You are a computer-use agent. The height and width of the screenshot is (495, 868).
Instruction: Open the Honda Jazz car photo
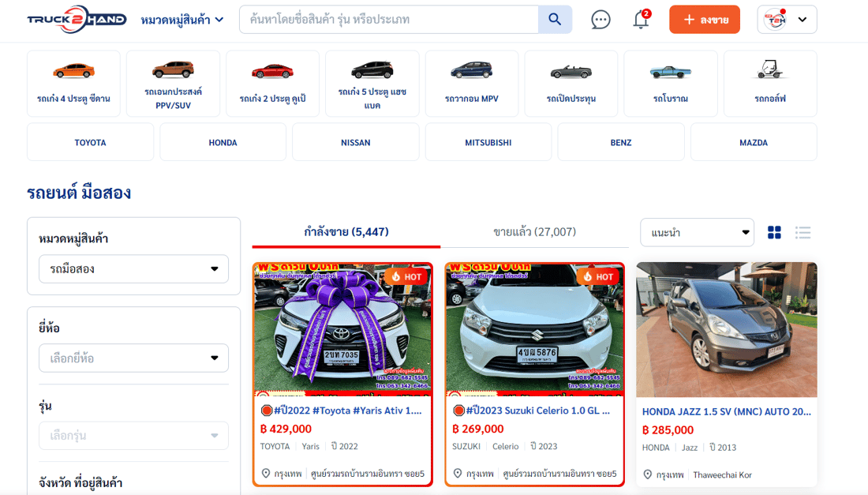tap(726, 330)
